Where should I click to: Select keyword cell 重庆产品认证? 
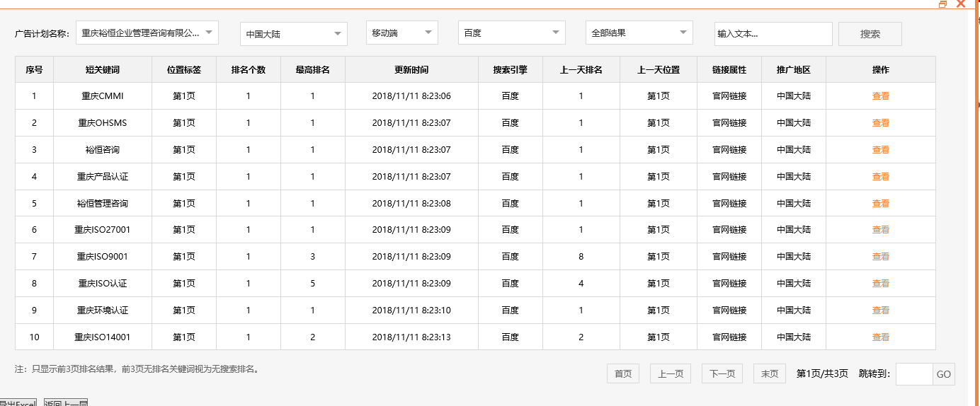[103, 177]
